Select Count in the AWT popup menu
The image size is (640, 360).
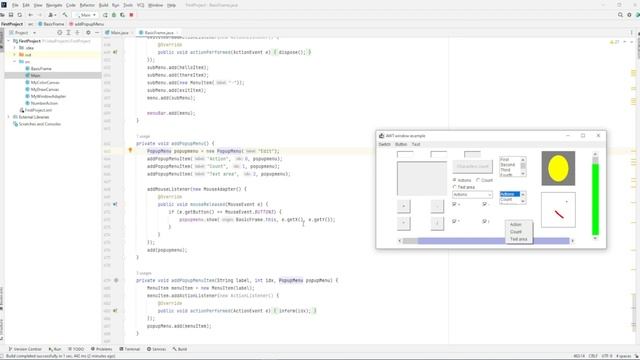(516, 232)
